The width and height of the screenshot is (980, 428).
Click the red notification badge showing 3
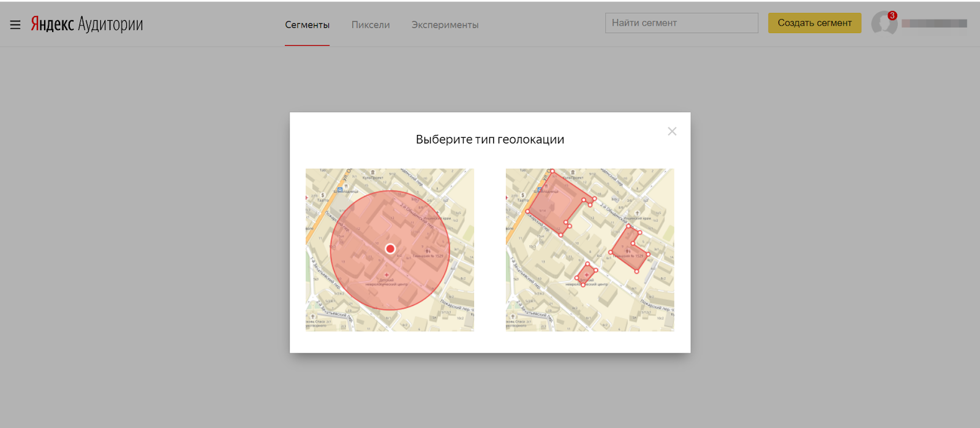coord(892,16)
